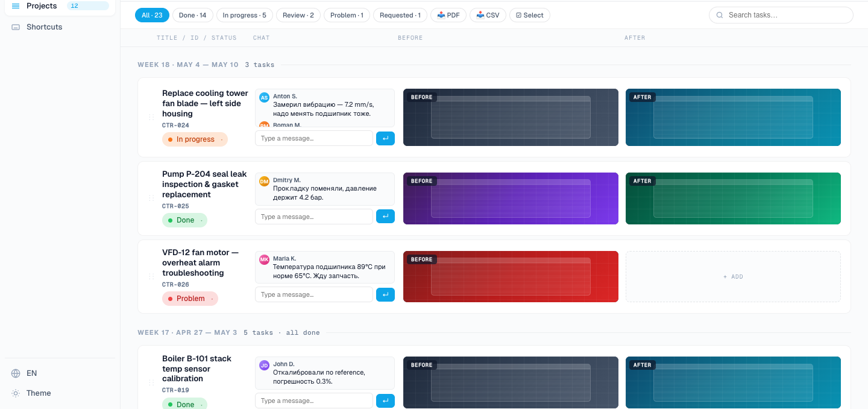Open AFTER photo of cooling tower task

pos(733,118)
